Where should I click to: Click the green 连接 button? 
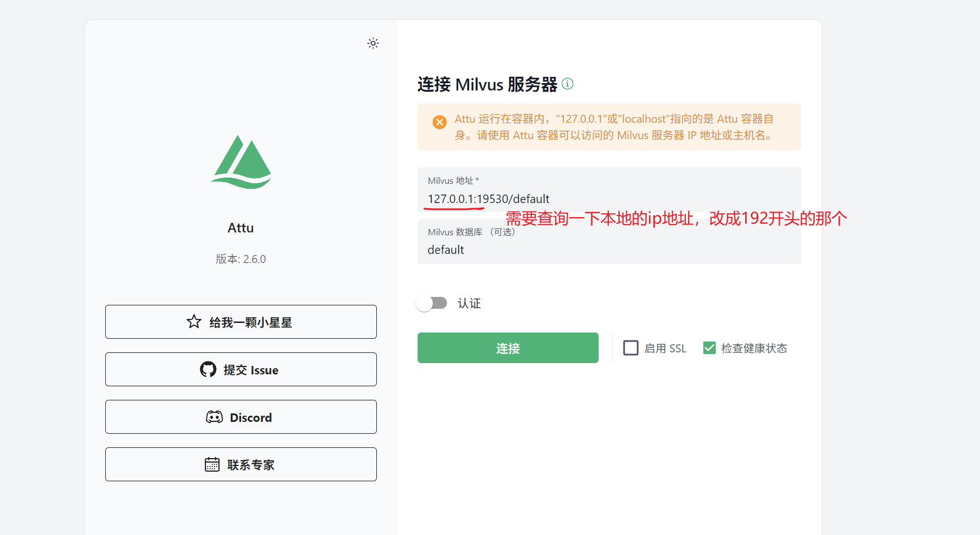(x=508, y=348)
